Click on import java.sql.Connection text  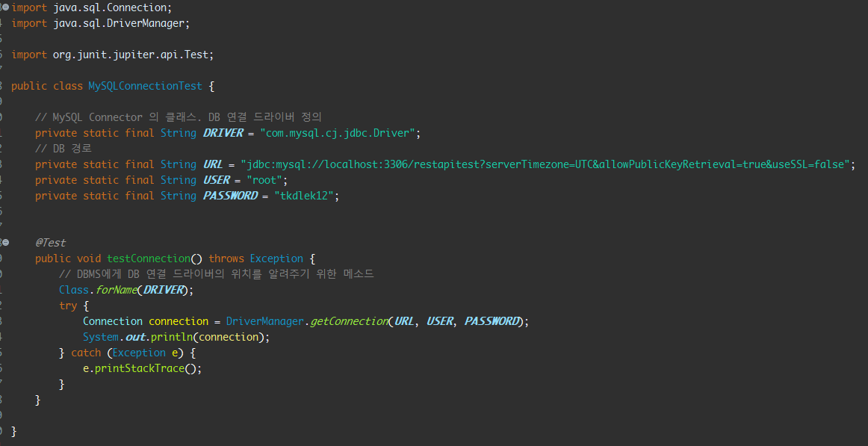click(x=92, y=7)
